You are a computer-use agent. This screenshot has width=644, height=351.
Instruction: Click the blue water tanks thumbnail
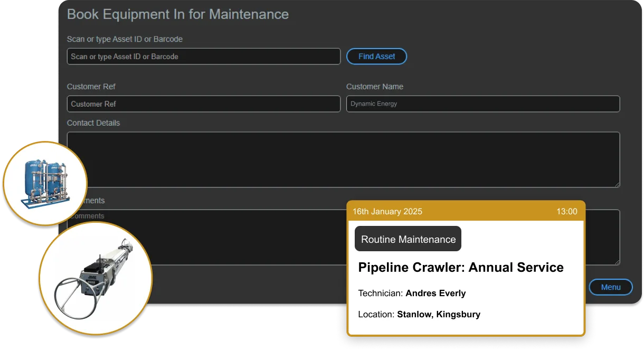[x=45, y=184]
